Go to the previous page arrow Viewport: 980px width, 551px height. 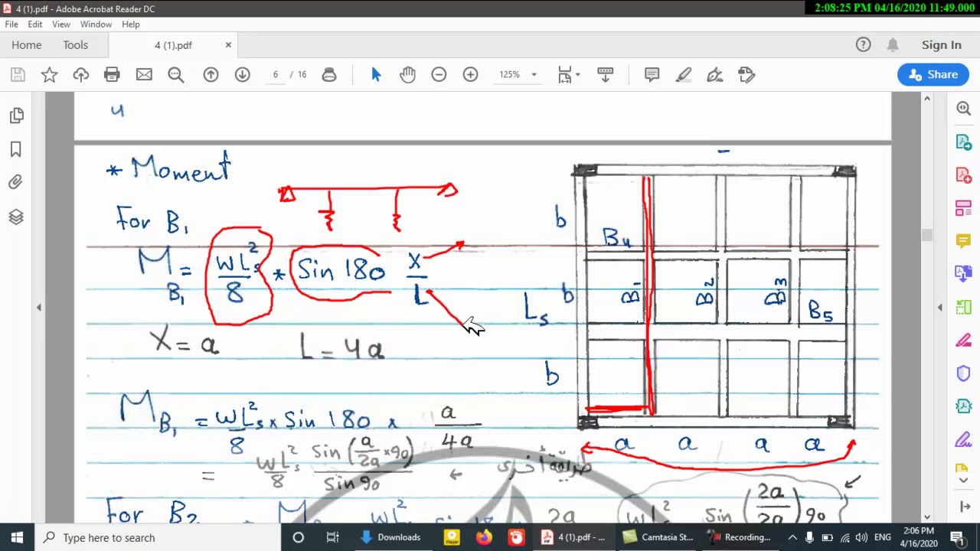[x=211, y=74]
